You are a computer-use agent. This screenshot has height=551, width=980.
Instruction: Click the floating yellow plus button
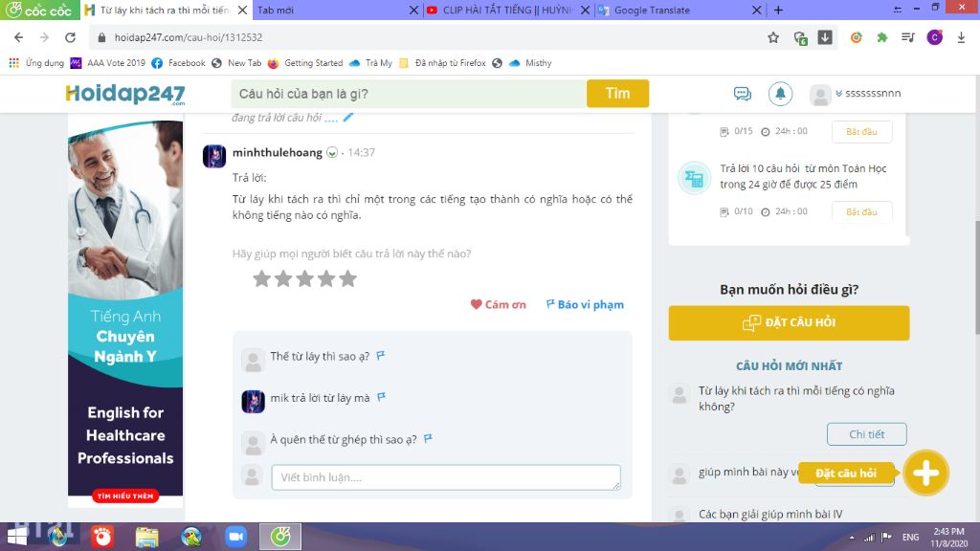click(925, 473)
